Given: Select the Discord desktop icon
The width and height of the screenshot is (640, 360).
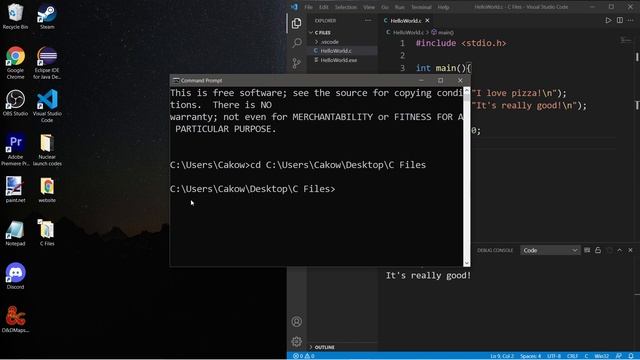Looking at the screenshot, I should (x=16, y=276).
